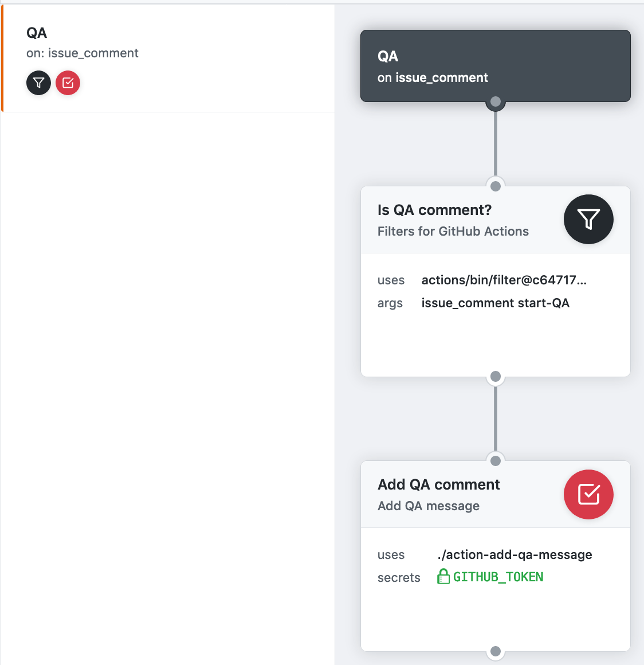
Task: Select the connector dot below Add QA comment node
Action: (x=495, y=652)
